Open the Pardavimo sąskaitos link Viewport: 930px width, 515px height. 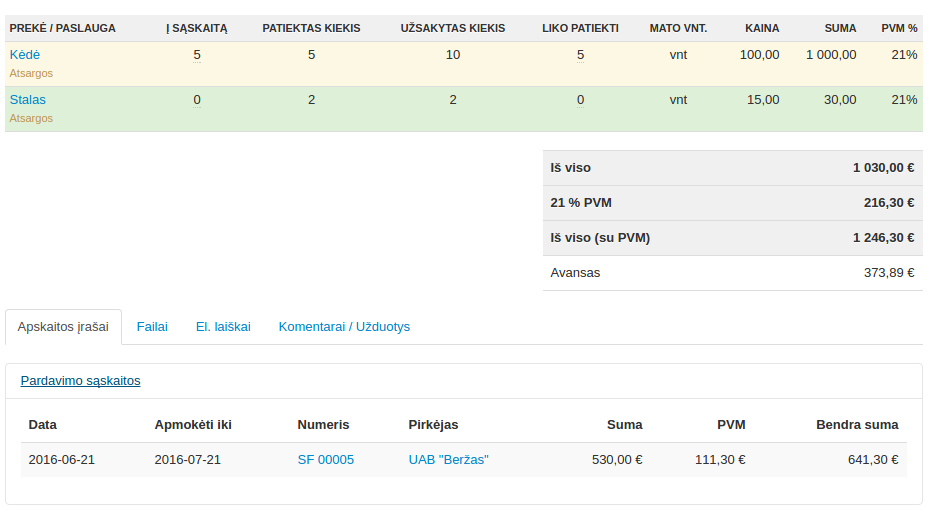tap(80, 381)
